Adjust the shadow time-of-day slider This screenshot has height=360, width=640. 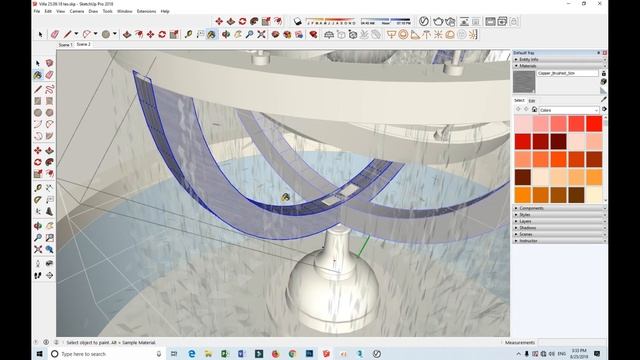tap(385, 20)
